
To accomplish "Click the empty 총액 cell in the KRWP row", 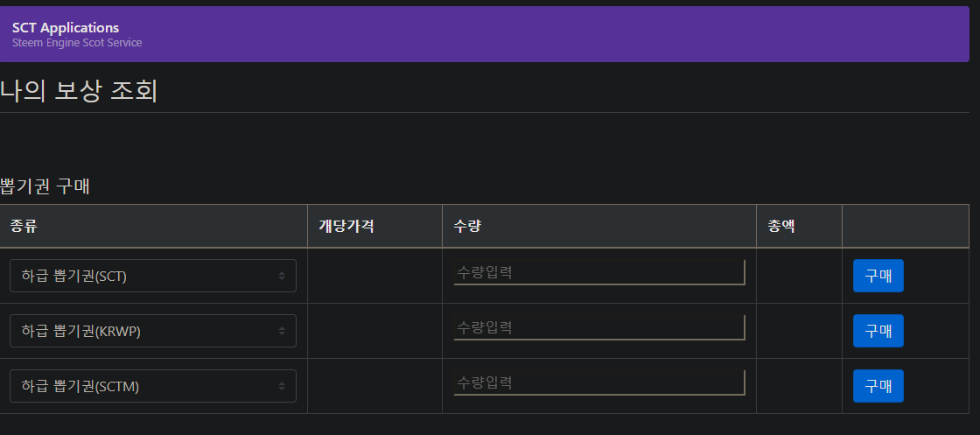I will (799, 331).
